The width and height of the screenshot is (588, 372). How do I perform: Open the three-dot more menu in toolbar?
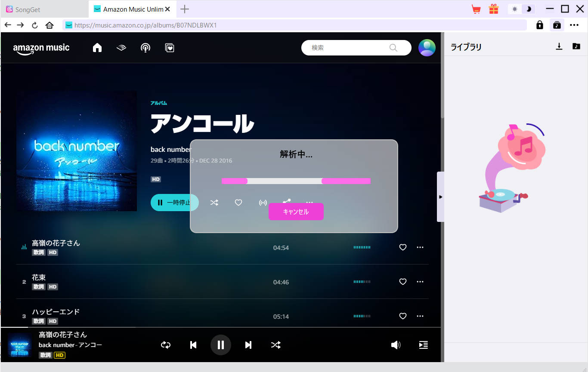point(574,25)
